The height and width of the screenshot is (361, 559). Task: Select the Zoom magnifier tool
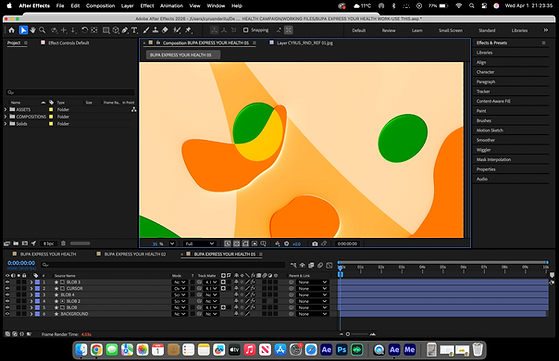42,30
